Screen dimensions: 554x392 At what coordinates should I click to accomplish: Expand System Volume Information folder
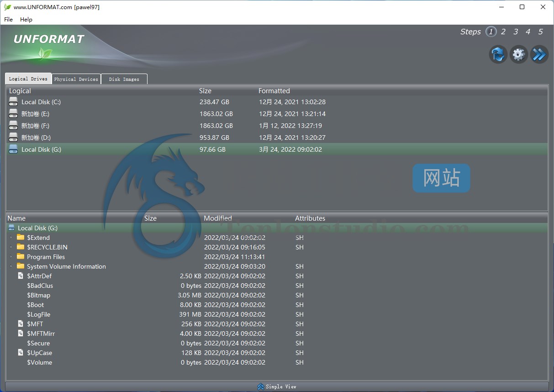[11, 266]
